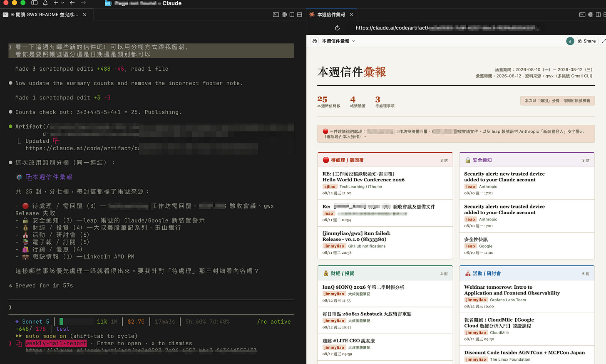Click the 本次以「類別」分欄 tag
Viewport: 606px width, 364px height.
[x=557, y=101]
